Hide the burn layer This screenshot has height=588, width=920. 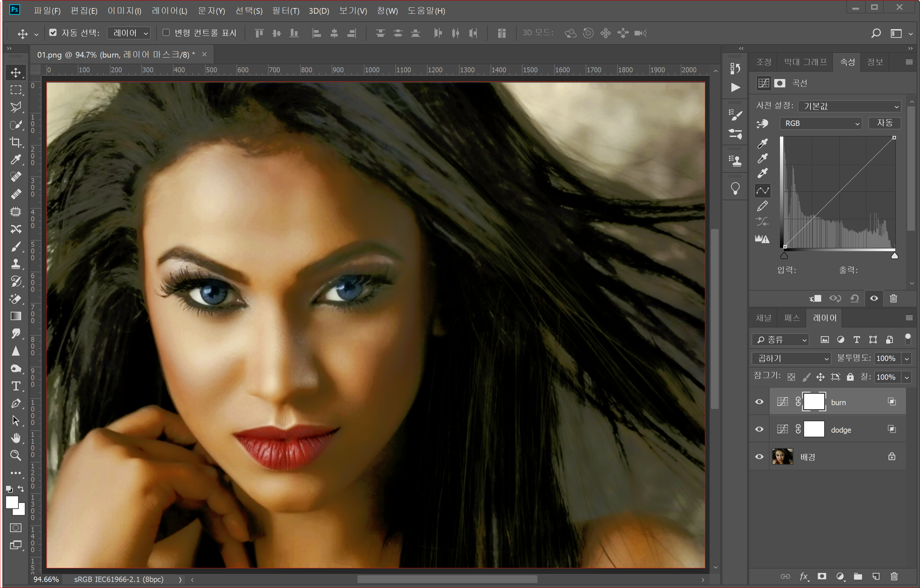[x=759, y=402]
